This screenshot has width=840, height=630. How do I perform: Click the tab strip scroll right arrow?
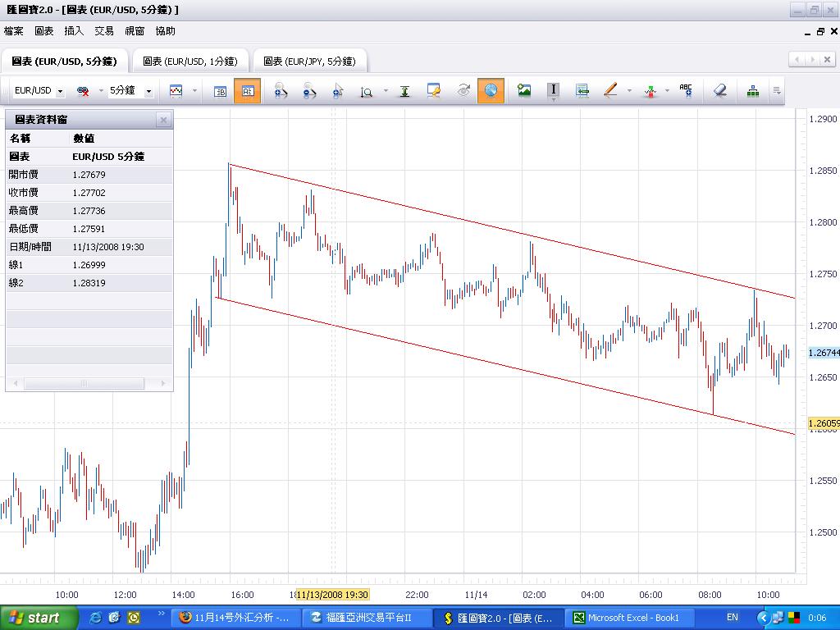[813, 59]
